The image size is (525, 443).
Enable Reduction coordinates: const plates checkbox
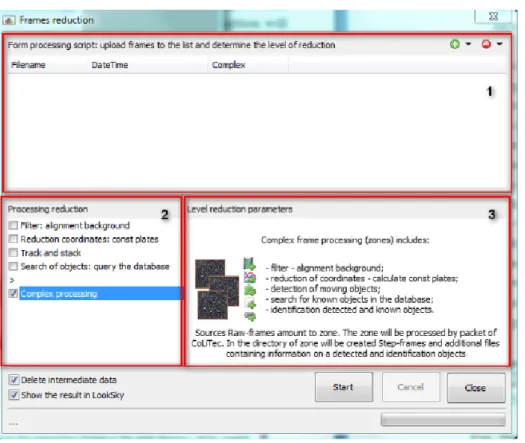point(13,239)
